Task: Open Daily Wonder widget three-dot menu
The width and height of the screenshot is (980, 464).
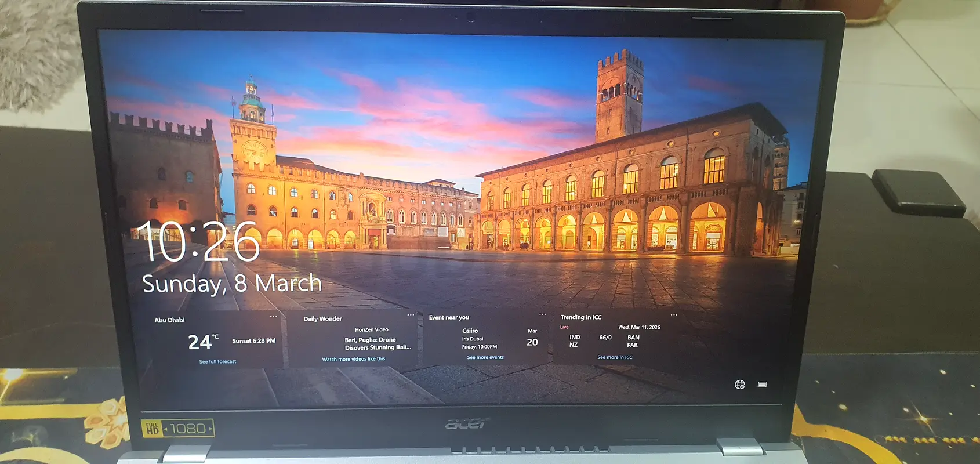Action: click(411, 315)
